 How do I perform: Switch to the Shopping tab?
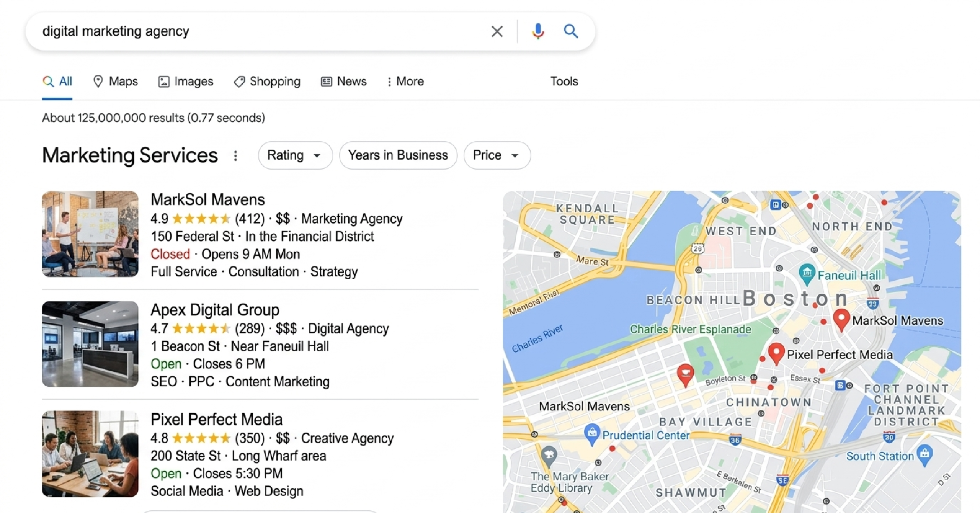coord(267,81)
